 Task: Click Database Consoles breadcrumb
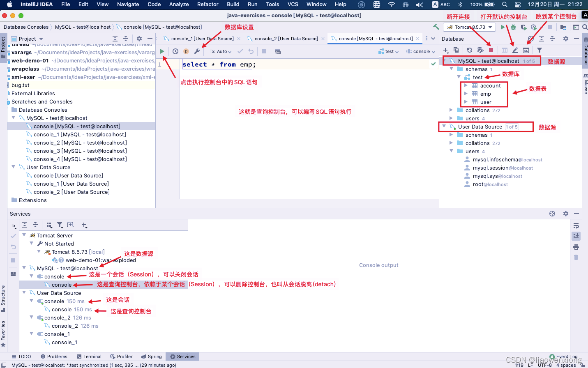26,27
